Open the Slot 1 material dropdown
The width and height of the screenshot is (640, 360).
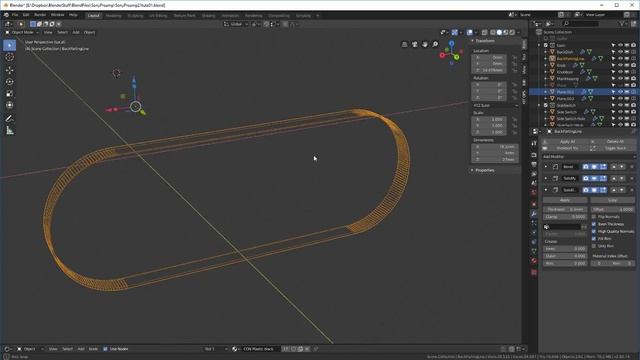coord(216,349)
